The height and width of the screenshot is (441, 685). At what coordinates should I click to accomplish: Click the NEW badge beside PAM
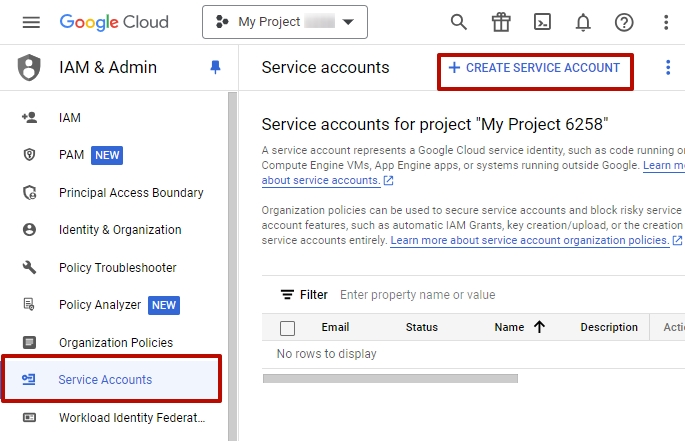point(107,155)
